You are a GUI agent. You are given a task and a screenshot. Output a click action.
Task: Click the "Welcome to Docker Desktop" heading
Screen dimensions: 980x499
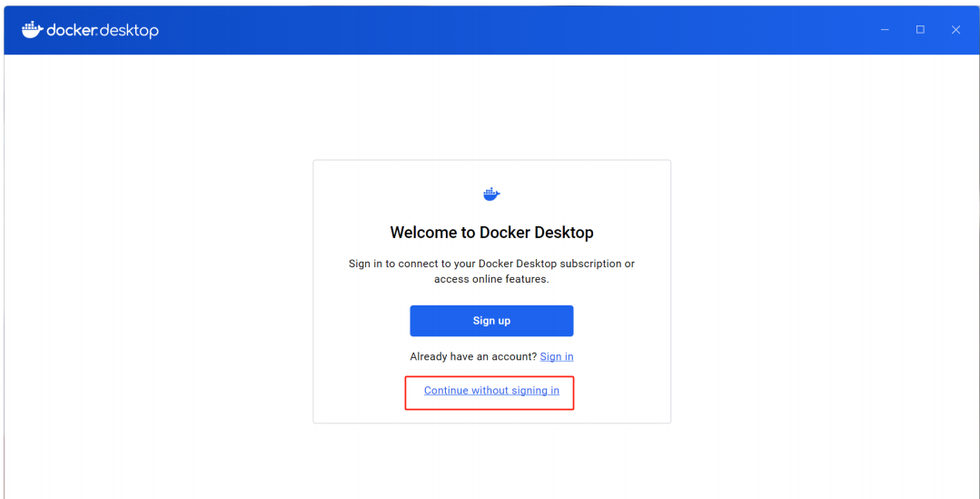[491, 233]
